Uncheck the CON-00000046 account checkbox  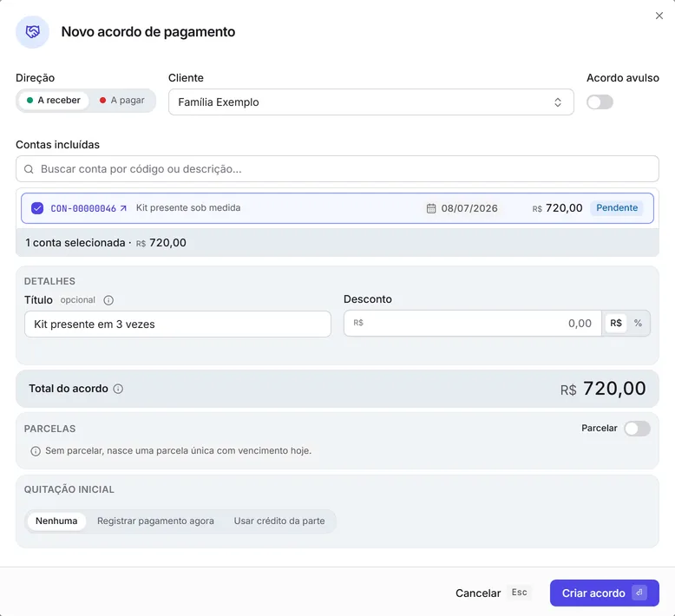tap(37, 208)
